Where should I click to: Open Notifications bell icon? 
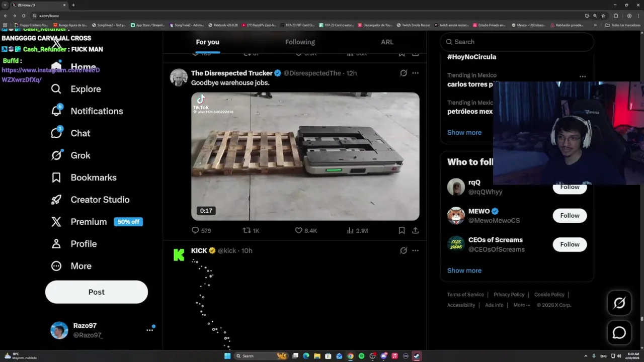tap(56, 111)
